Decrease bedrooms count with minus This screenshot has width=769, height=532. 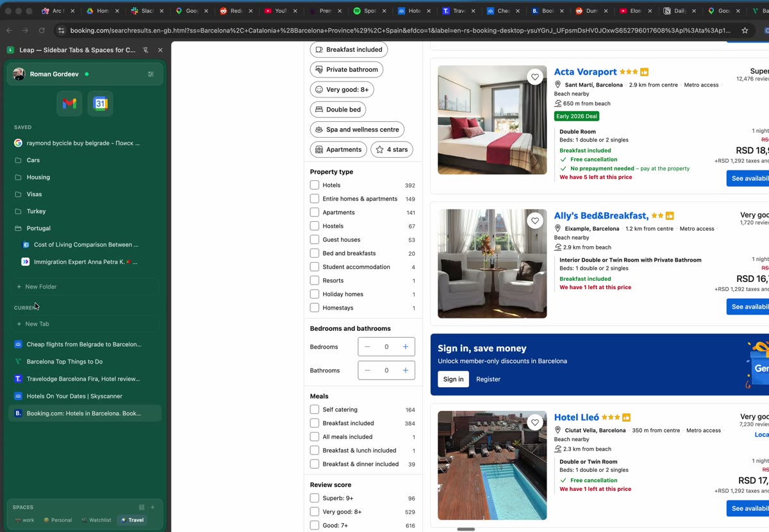pyautogui.click(x=367, y=347)
